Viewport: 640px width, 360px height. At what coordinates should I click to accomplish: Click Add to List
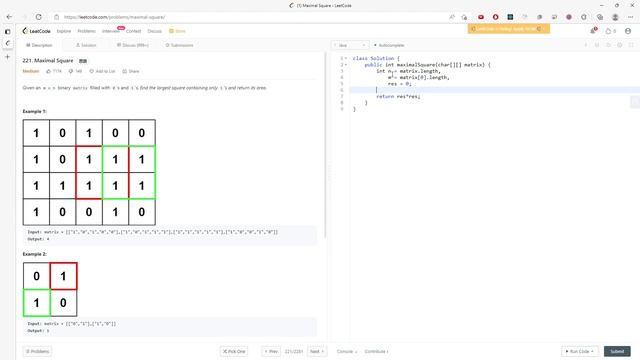point(102,71)
